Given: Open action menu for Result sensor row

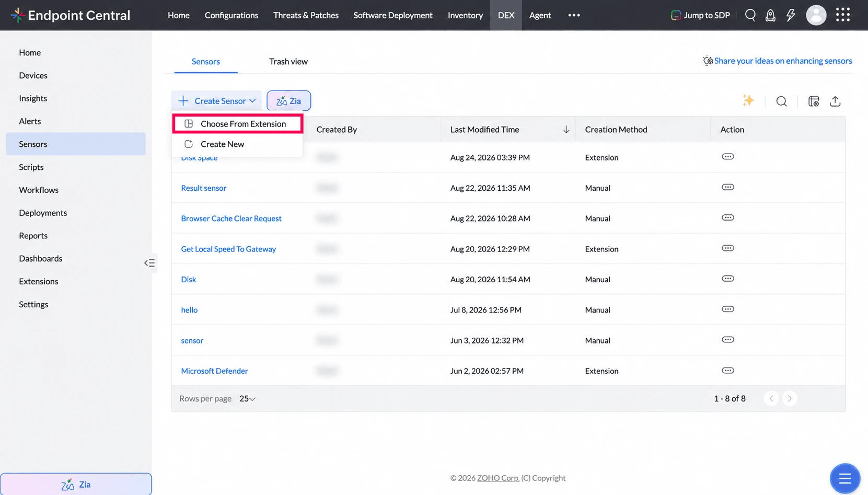Looking at the screenshot, I should [727, 187].
